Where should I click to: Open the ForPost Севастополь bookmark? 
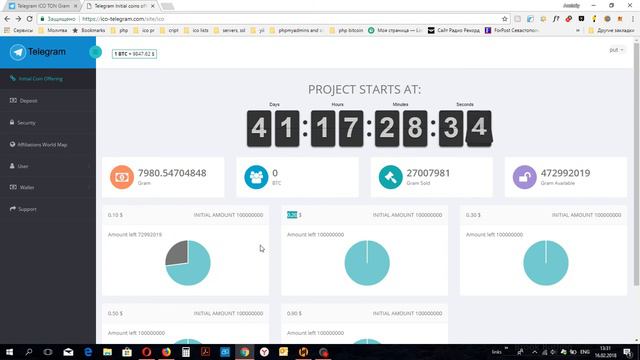[512, 30]
